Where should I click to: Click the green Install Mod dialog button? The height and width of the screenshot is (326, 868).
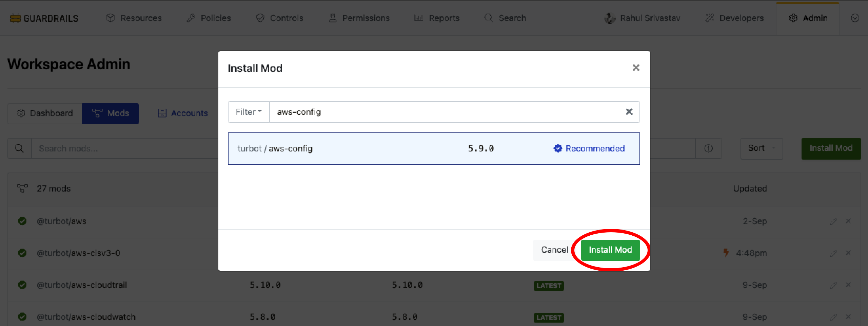tap(610, 250)
